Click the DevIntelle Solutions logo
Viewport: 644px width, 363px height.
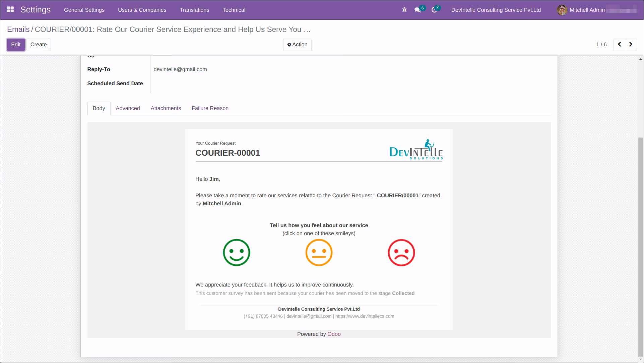(416, 149)
